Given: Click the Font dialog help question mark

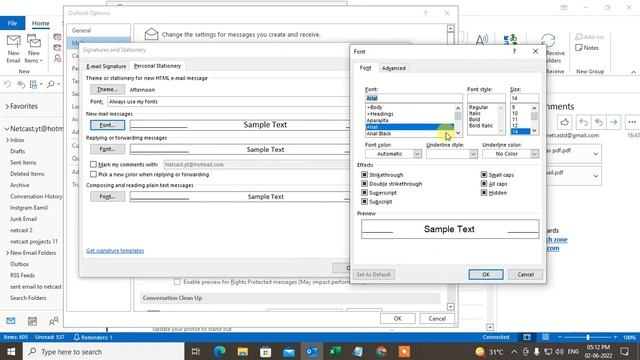Looking at the screenshot, I should pyautogui.click(x=514, y=51).
